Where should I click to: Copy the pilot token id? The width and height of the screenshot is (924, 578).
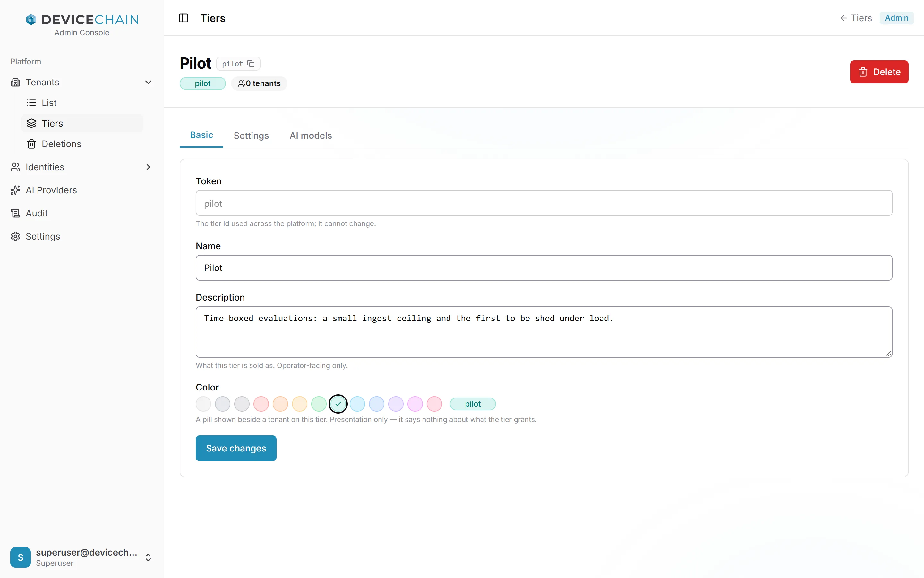(x=251, y=64)
